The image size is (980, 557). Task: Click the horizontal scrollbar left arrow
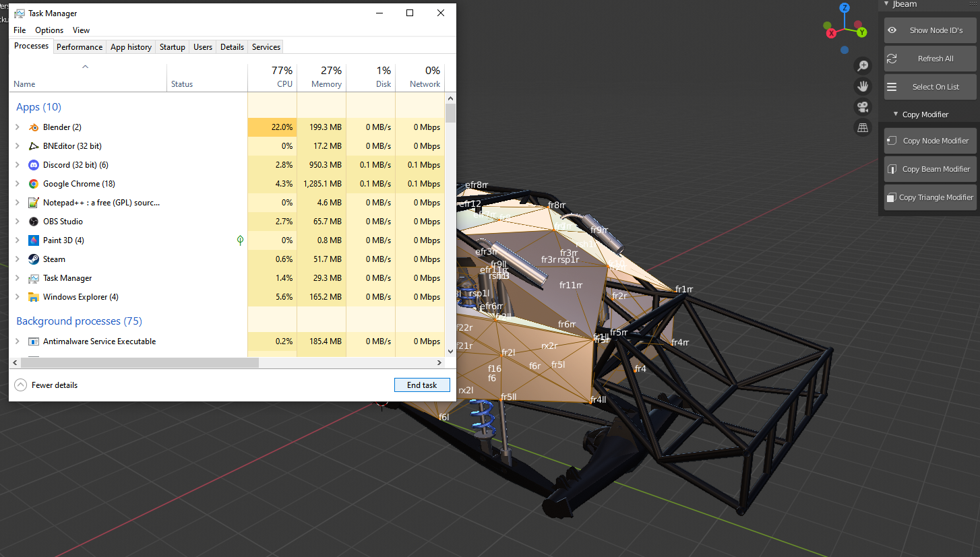tap(15, 362)
